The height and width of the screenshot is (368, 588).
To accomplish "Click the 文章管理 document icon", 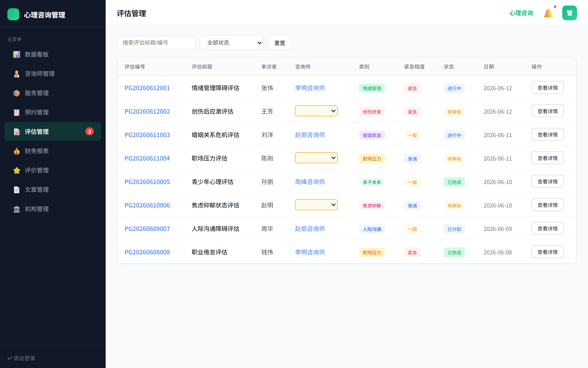I will coord(17,190).
